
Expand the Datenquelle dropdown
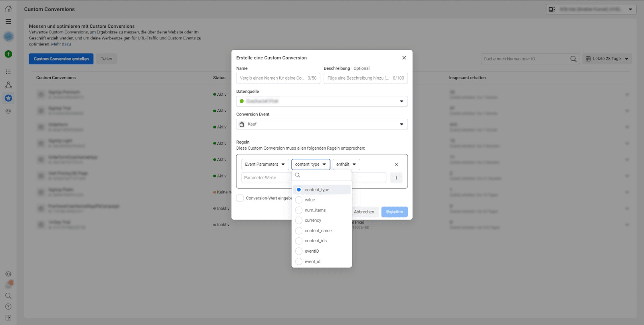[x=322, y=101]
